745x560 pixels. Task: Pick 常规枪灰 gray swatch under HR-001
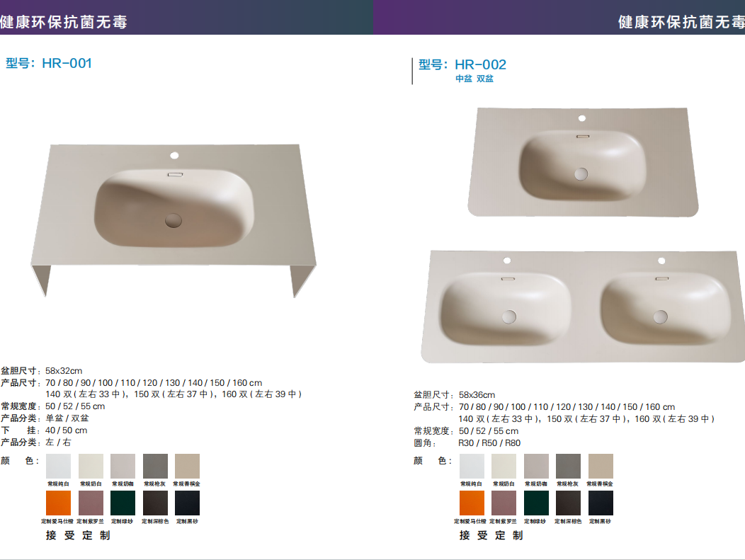tap(155, 466)
